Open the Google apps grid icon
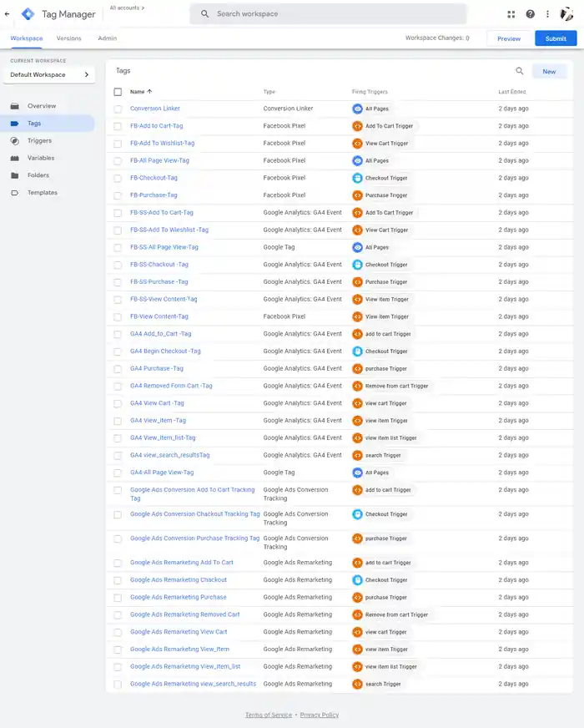584x728 pixels. 511,14
